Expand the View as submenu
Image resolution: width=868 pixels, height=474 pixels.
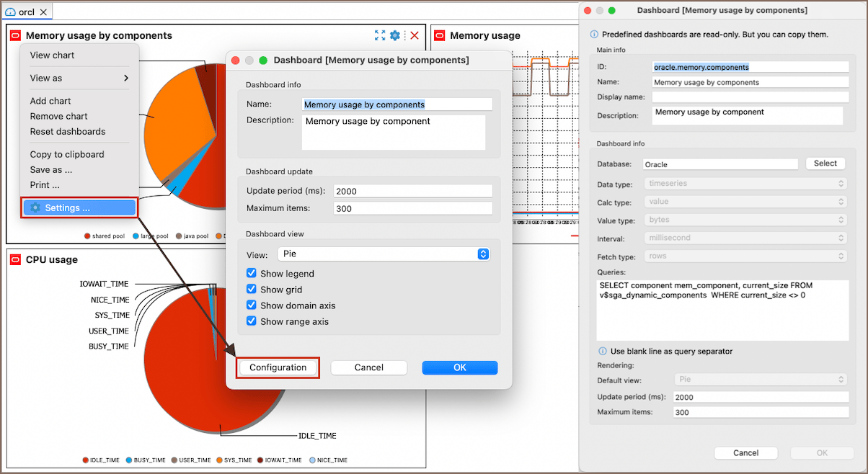79,78
